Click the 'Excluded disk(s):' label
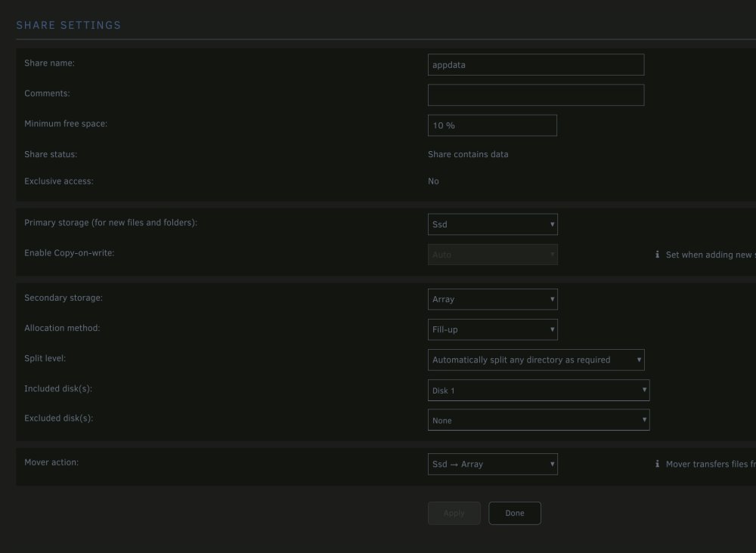Image resolution: width=756 pixels, height=553 pixels. point(58,418)
